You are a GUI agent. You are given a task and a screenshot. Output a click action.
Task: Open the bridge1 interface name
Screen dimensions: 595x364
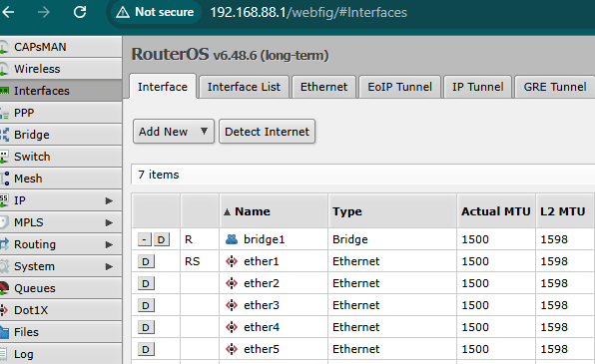tap(265, 239)
